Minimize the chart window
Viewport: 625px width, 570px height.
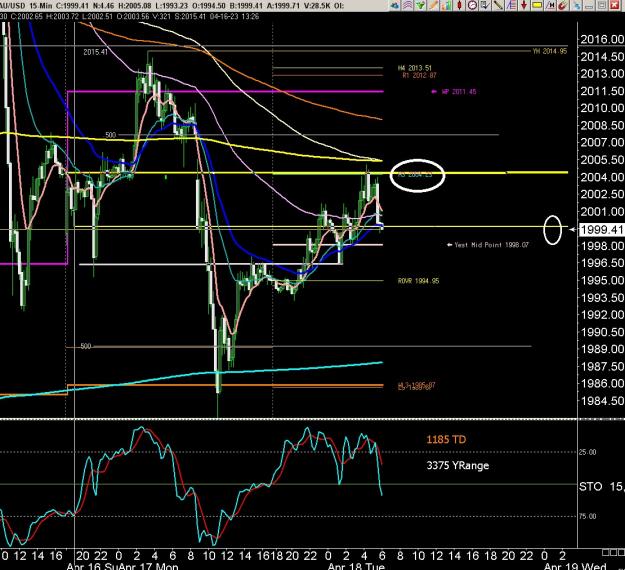pos(589,6)
